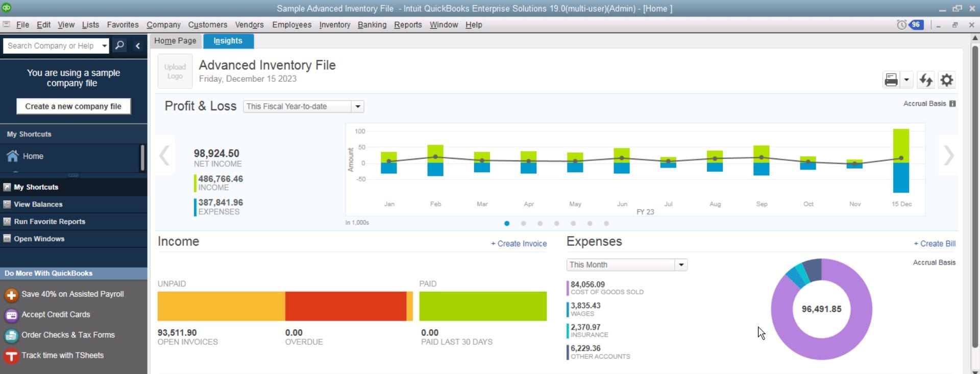Open the Reports menu

pos(407,25)
